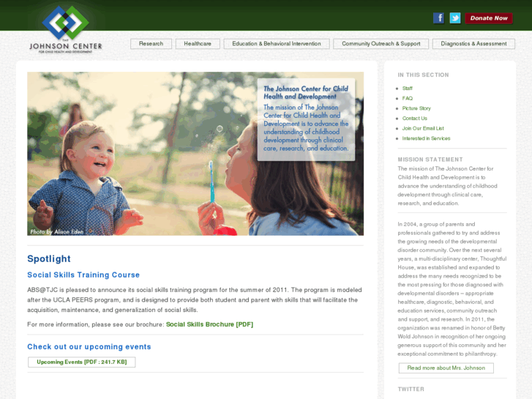The height and width of the screenshot is (399, 532).
Task: Open the Facebook page icon
Action: tap(438, 18)
